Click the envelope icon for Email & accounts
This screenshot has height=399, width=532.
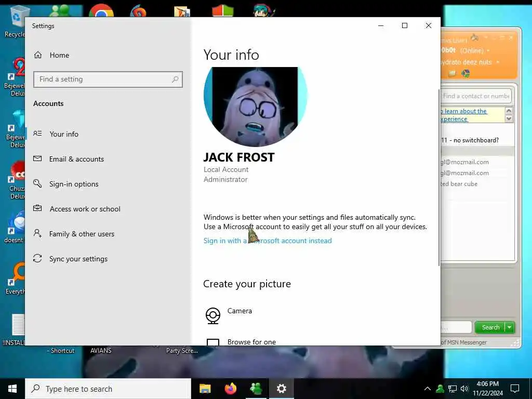[x=37, y=158]
